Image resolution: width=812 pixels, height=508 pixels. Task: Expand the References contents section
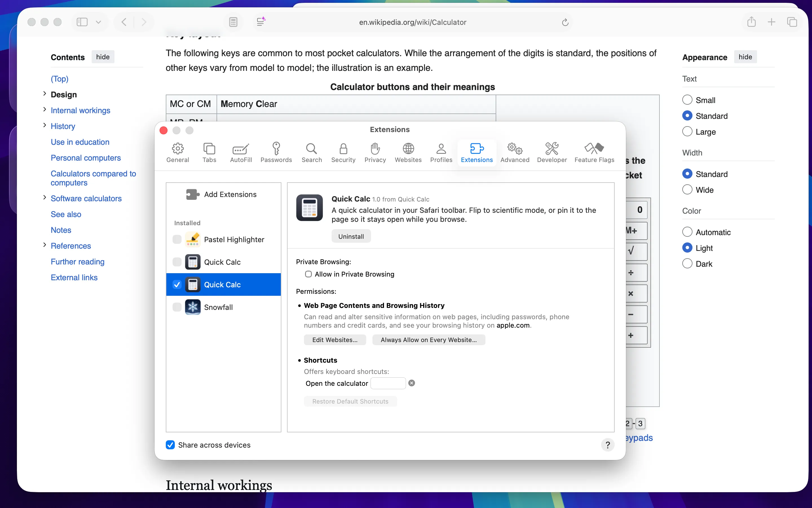tap(44, 245)
